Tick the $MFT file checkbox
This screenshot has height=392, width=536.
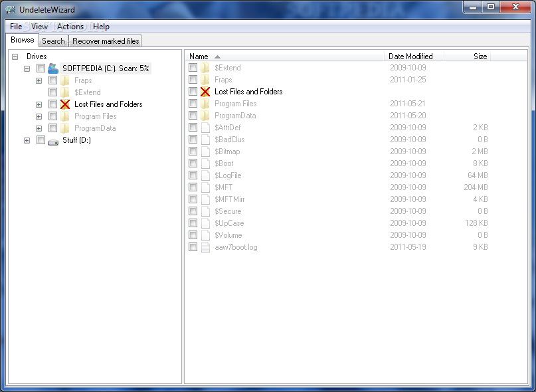tap(193, 187)
